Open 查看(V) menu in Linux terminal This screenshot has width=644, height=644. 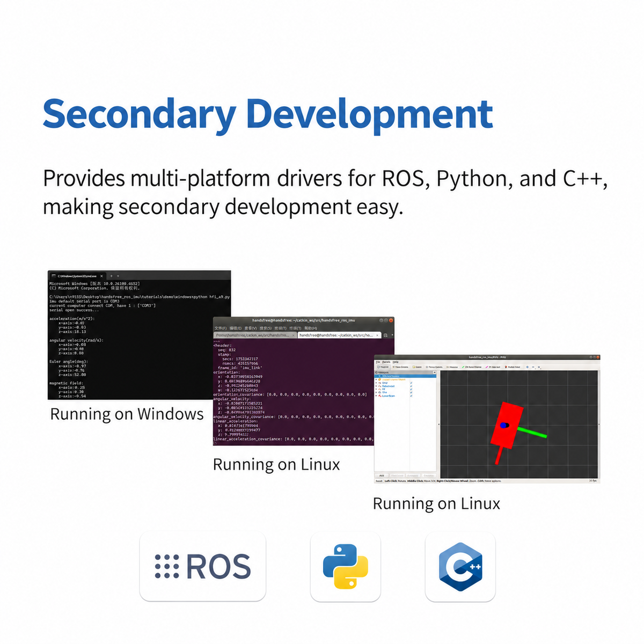pyautogui.click(x=251, y=328)
